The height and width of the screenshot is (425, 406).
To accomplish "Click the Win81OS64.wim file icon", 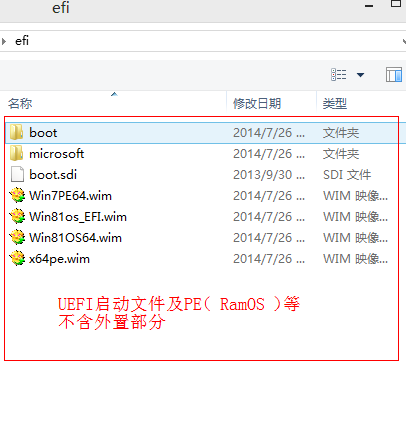I will (x=17, y=237).
